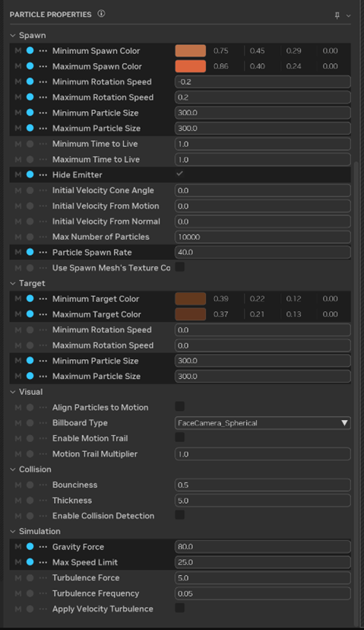
Task: Tick Apply Velocity Turbulence checkbox
Action: 180,608
